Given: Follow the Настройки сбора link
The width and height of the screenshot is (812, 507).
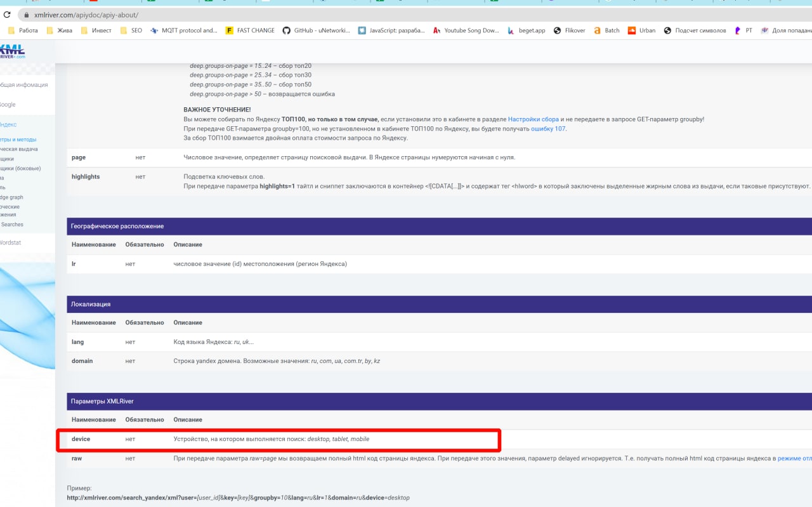Looking at the screenshot, I should point(533,119).
